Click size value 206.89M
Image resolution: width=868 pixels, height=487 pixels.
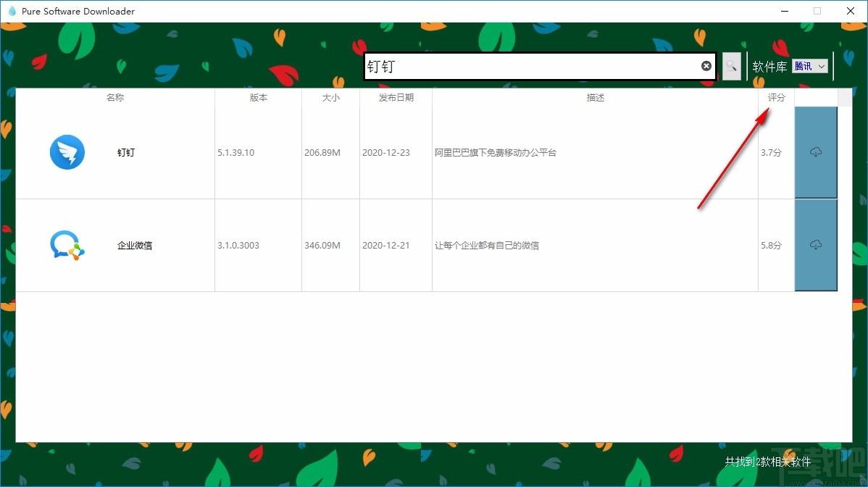pyautogui.click(x=322, y=152)
